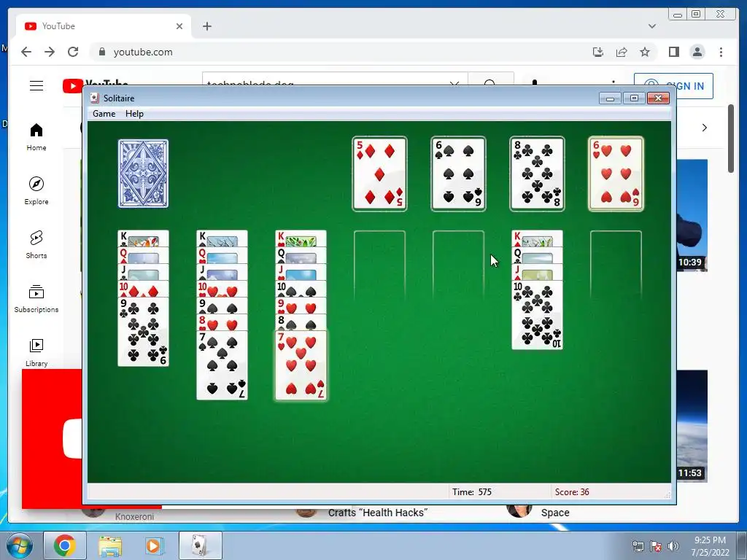Open the Help menu in Solitaire

[x=134, y=114]
